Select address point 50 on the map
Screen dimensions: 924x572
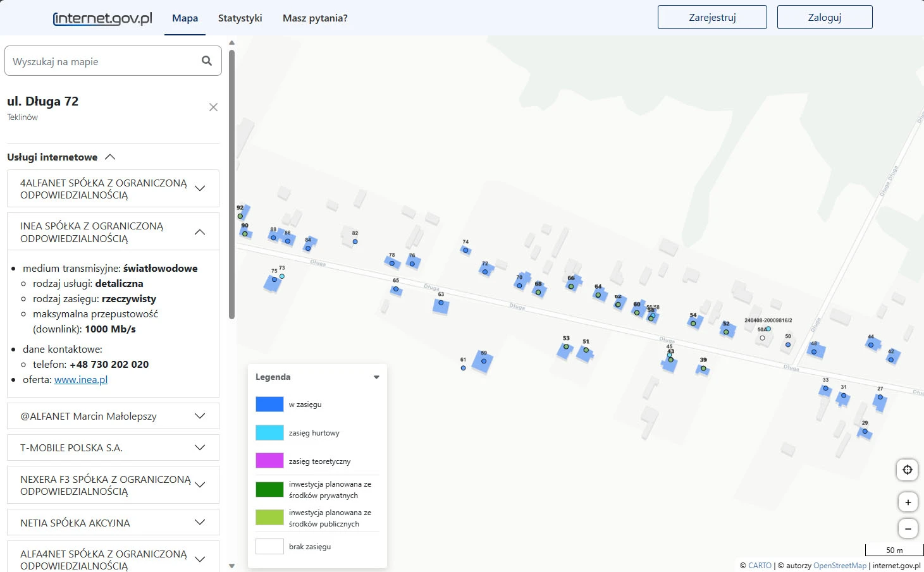pyautogui.click(x=788, y=344)
